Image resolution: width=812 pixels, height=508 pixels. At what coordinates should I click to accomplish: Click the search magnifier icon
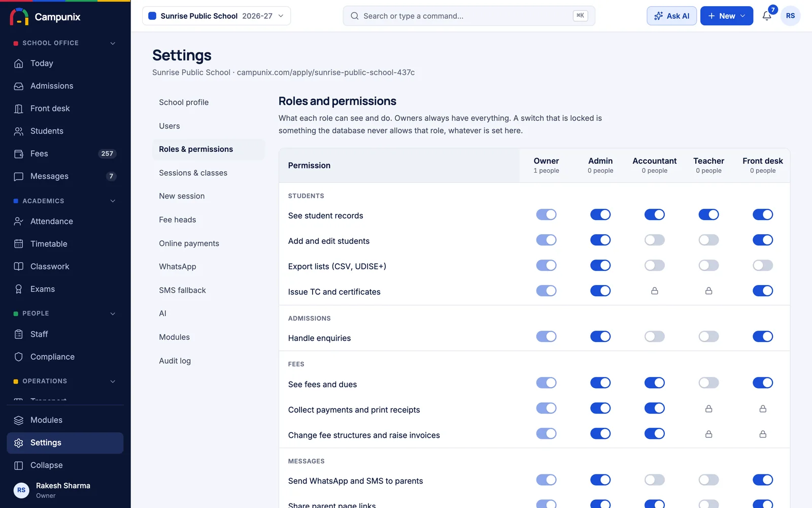[x=355, y=16]
